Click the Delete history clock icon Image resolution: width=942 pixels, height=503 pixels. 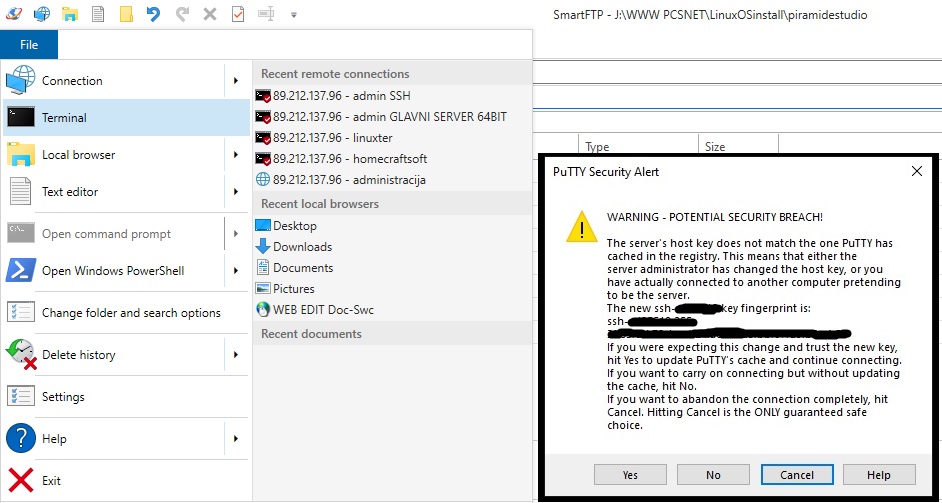[22, 355]
